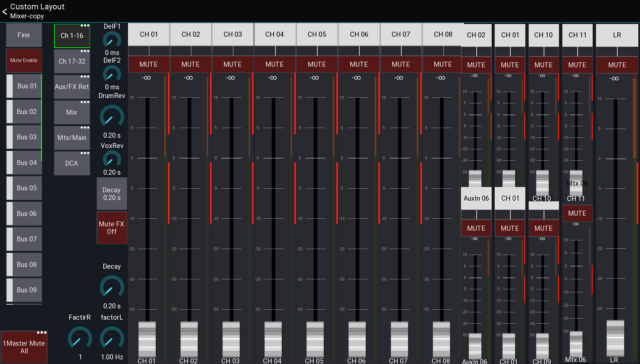Mute the CH 04 main strip
This screenshot has width=640, height=364.
[275, 64]
